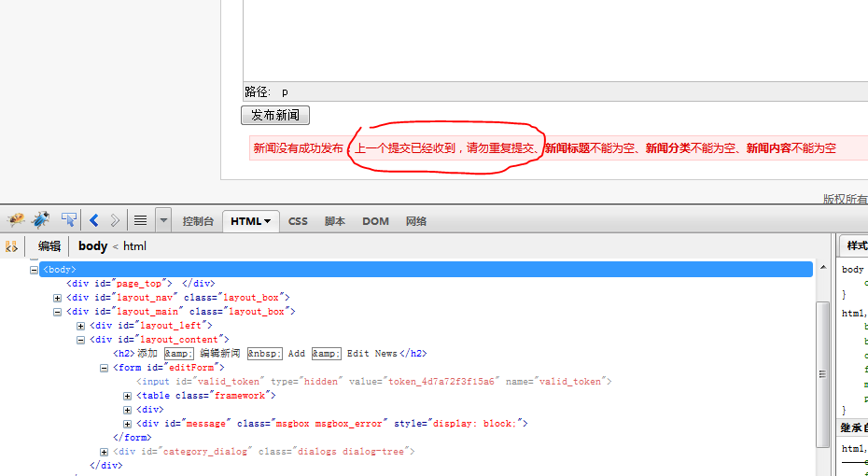Expand the layout_nav div node

click(x=58, y=298)
